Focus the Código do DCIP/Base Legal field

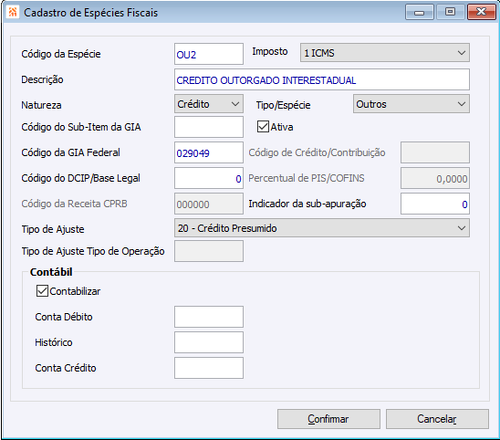click(209, 178)
